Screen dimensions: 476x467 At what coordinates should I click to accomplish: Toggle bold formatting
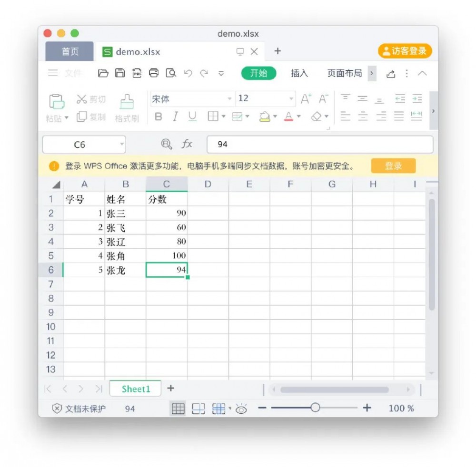point(159,116)
